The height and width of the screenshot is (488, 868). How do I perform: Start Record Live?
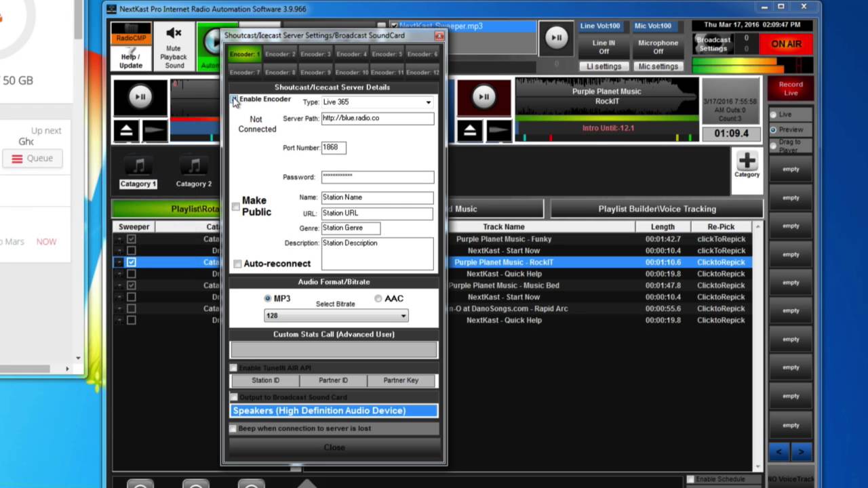[x=790, y=89]
